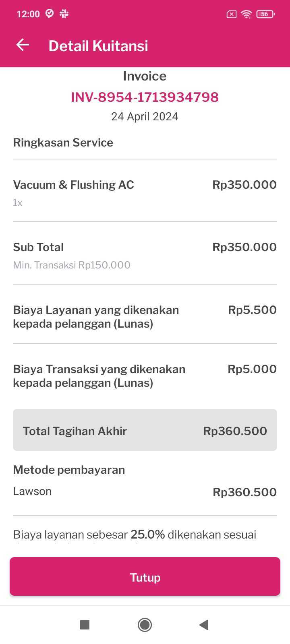Tap the Slack status bar icon

[x=64, y=14]
